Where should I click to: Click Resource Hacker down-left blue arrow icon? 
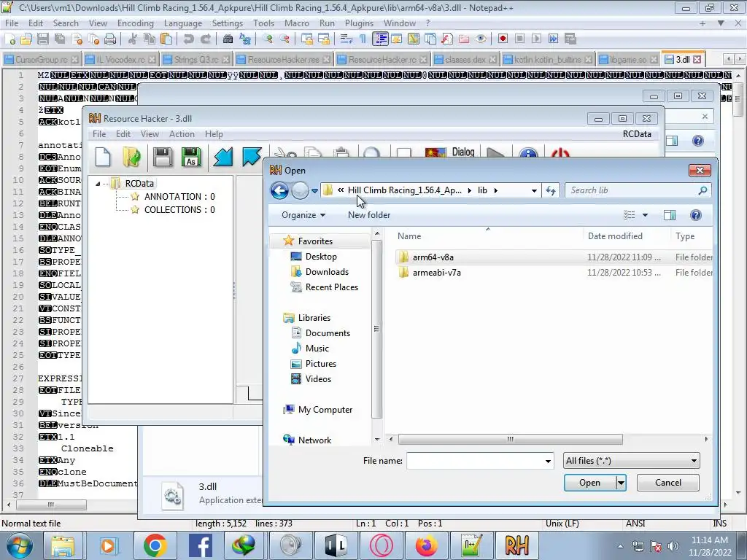pyautogui.click(x=223, y=157)
